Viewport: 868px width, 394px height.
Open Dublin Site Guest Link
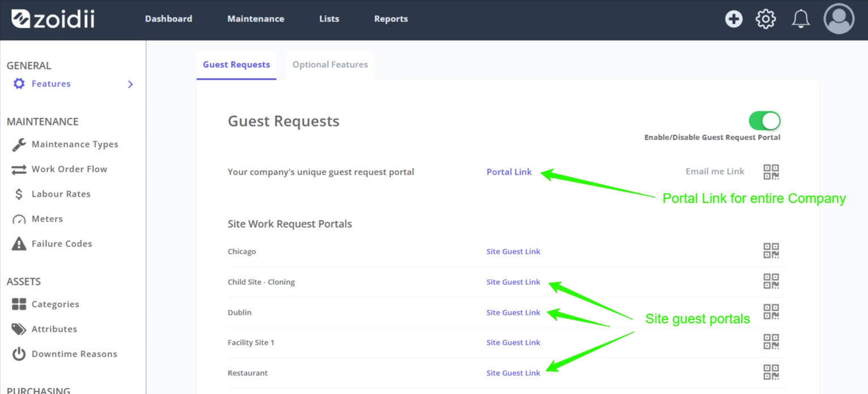pyautogui.click(x=513, y=313)
